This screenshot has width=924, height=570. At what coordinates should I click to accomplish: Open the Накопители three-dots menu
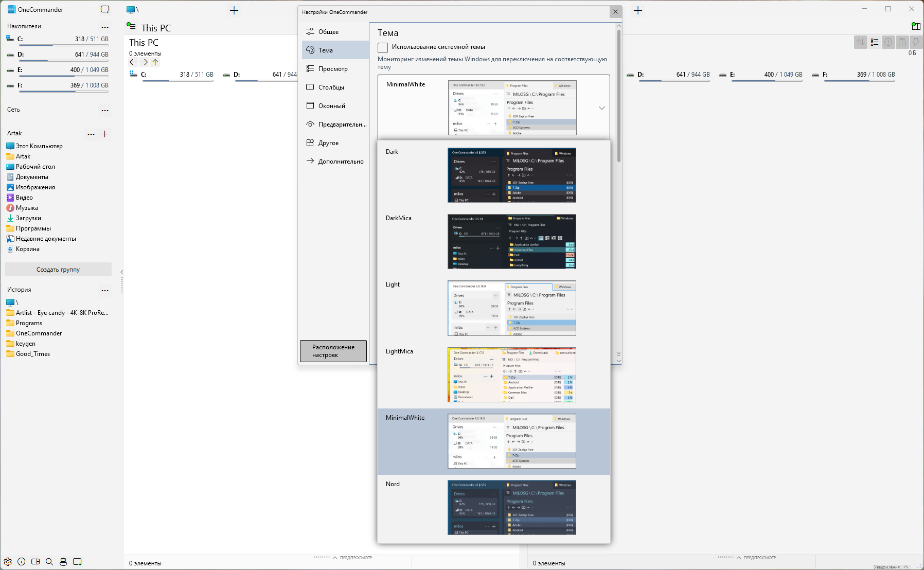click(105, 27)
